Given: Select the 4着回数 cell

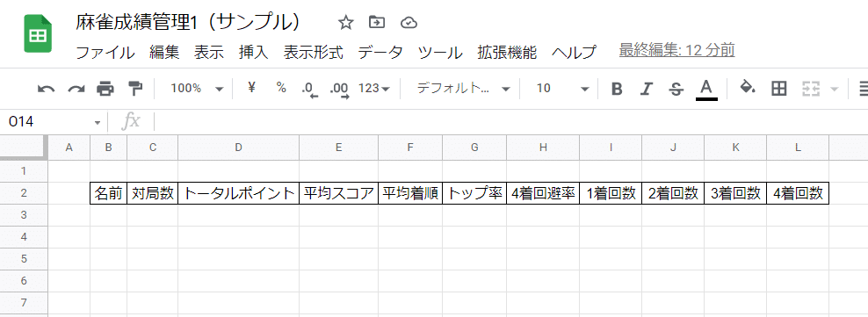Looking at the screenshot, I should click(x=798, y=193).
